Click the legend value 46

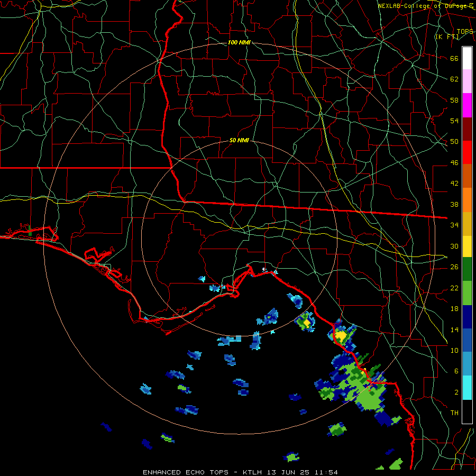[x=454, y=163]
